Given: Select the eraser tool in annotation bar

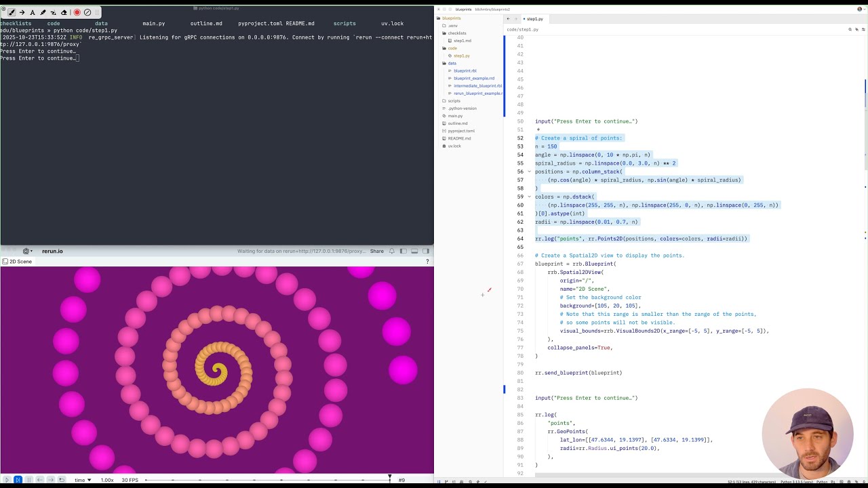Looking at the screenshot, I should click(64, 12).
